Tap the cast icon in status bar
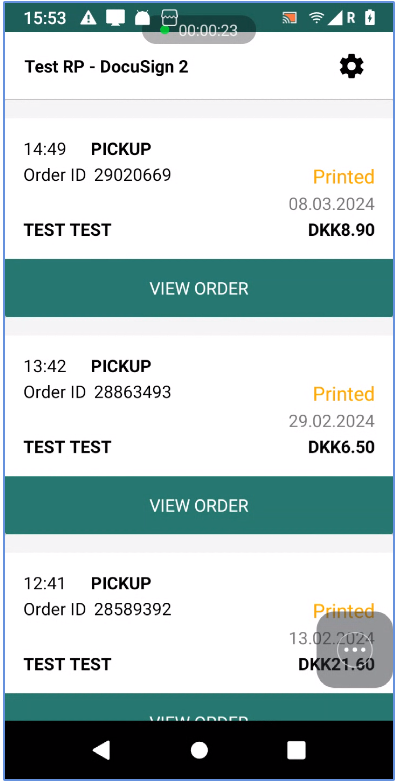This screenshot has width=396, height=782. point(289,18)
